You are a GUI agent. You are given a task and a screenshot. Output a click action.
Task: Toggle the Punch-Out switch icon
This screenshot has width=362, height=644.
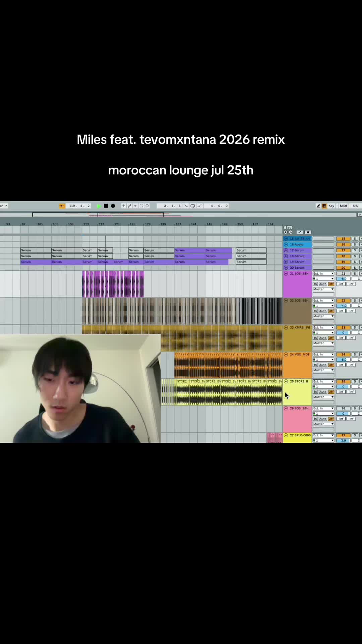click(x=200, y=206)
